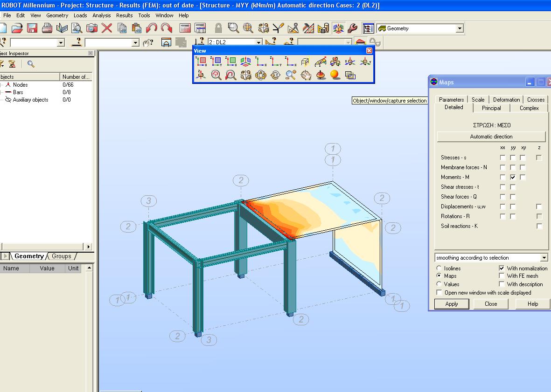Check Open new window with scale displayed
551x392 pixels.
pyautogui.click(x=439, y=292)
